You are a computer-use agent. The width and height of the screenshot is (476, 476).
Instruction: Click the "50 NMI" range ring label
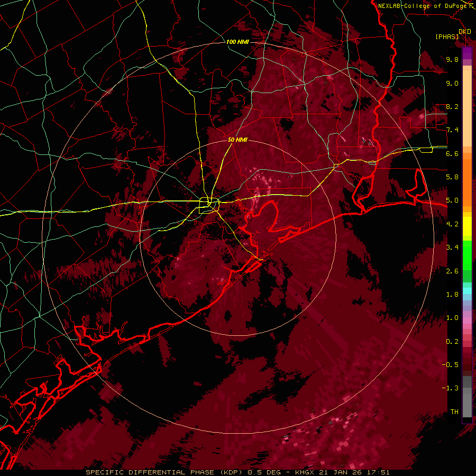[x=237, y=140]
